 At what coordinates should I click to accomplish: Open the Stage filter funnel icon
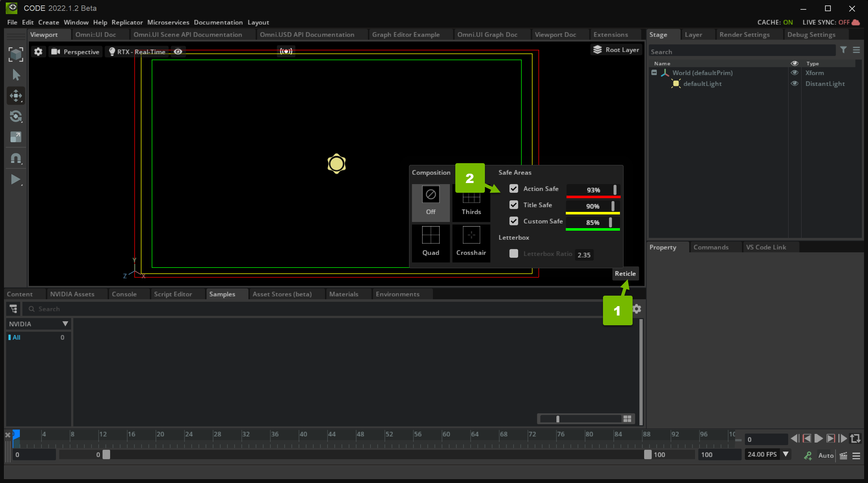tap(843, 50)
